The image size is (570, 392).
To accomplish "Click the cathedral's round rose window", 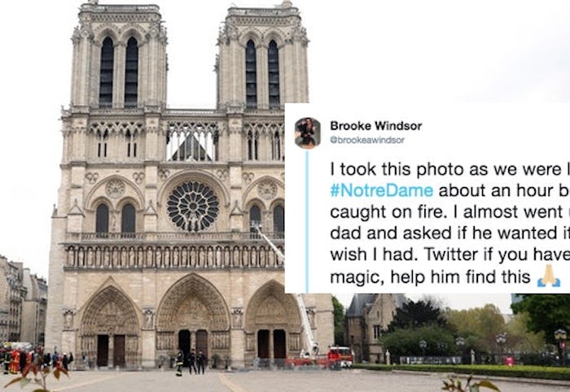I will point(193,205).
